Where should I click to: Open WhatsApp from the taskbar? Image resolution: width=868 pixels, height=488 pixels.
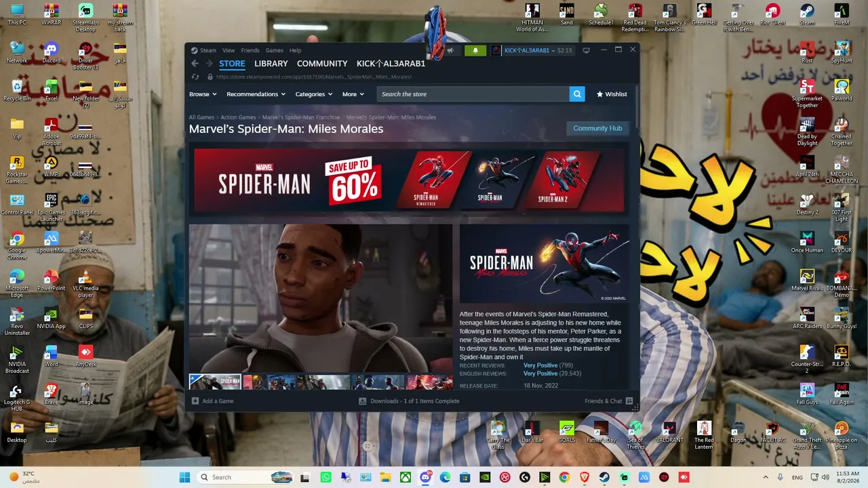[326, 477]
